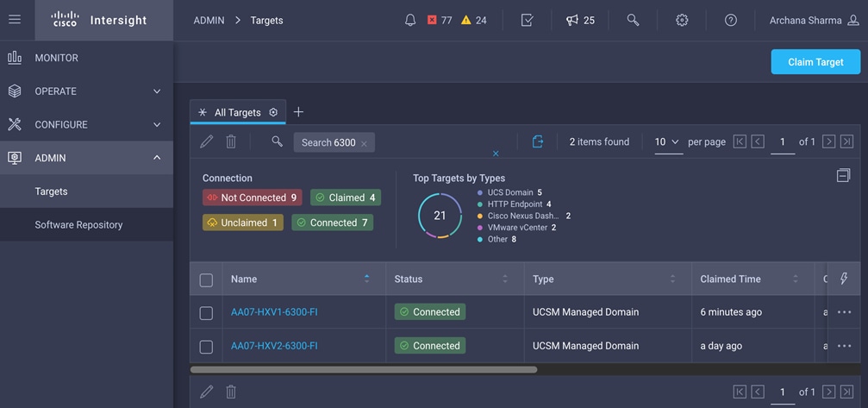Open the help question mark icon

click(731, 20)
